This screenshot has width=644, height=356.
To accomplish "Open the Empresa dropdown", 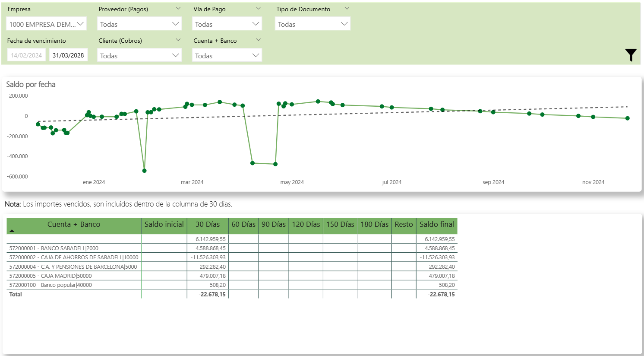I will point(46,24).
